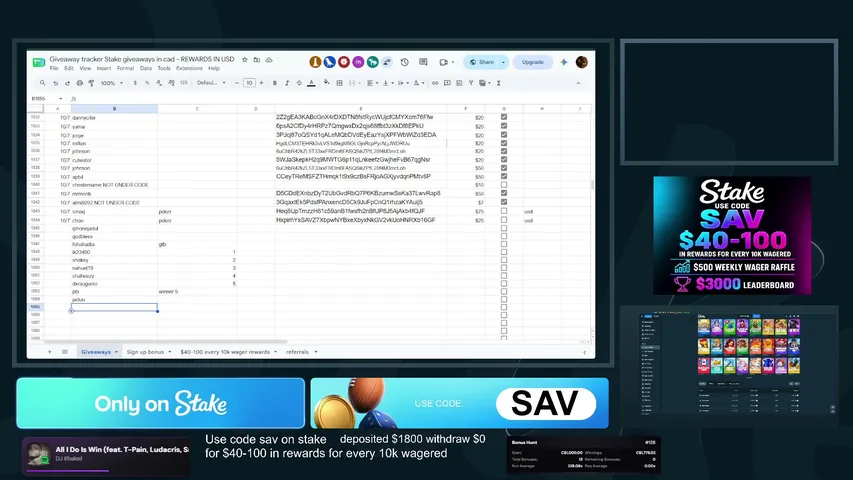Create a filter with the funnel icon

[x=471, y=83]
